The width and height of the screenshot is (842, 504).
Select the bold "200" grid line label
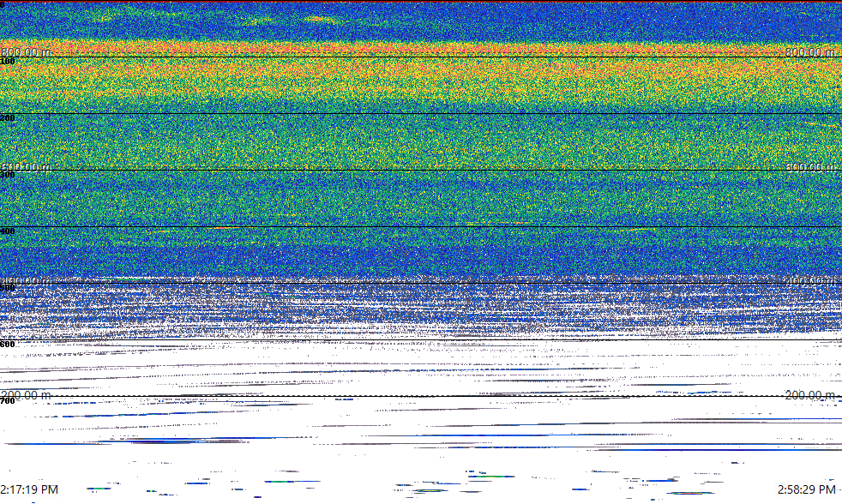click(8, 118)
